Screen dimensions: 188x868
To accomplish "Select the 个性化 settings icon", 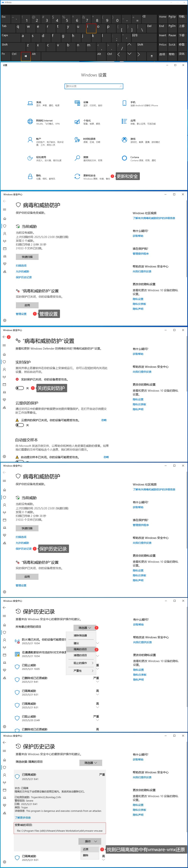I will (x=77, y=122).
